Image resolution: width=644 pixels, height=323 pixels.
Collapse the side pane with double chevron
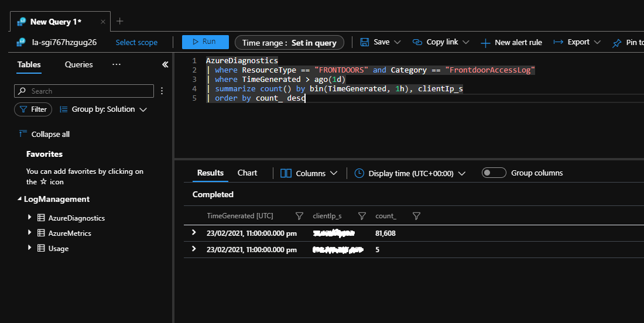click(x=165, y=64)
